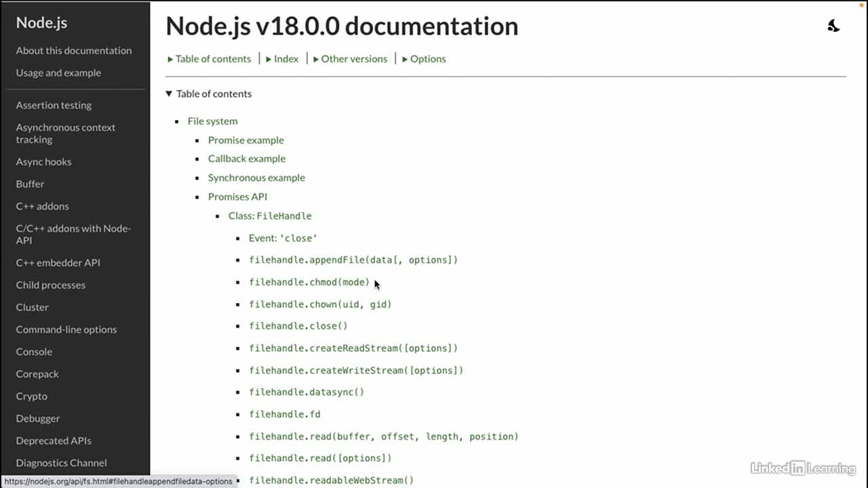This screenshot has width=868, height=488.
Task: Open Usage and example page
Action: pos(58,73)
